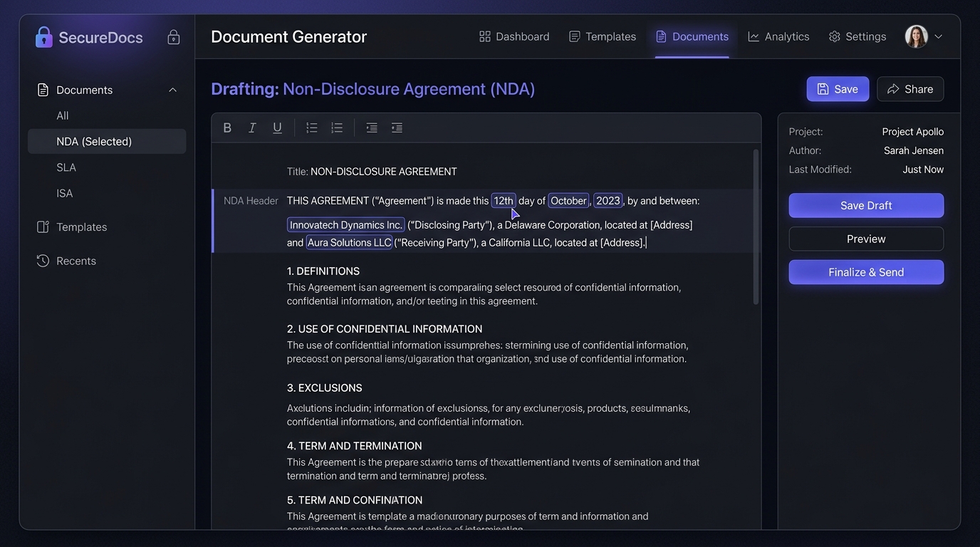Click 4. TERM AND TERMINATION heading
The width and height of the screenshot is (980, 547).
[x=355, y=446]
